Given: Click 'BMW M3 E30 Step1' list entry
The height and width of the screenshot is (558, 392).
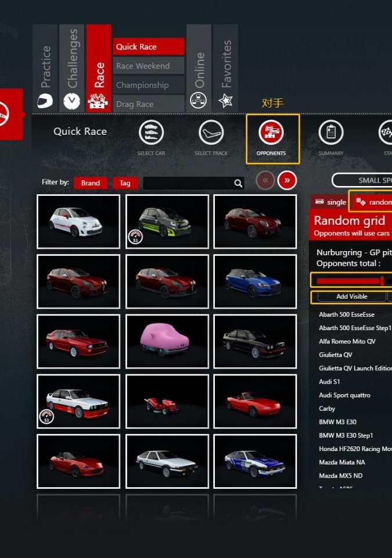Looking at the screenshot, I should tap(346, 435).
